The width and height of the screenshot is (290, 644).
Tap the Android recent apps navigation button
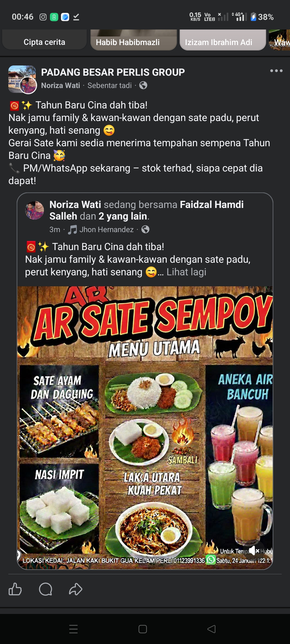[x=73, y=629]
